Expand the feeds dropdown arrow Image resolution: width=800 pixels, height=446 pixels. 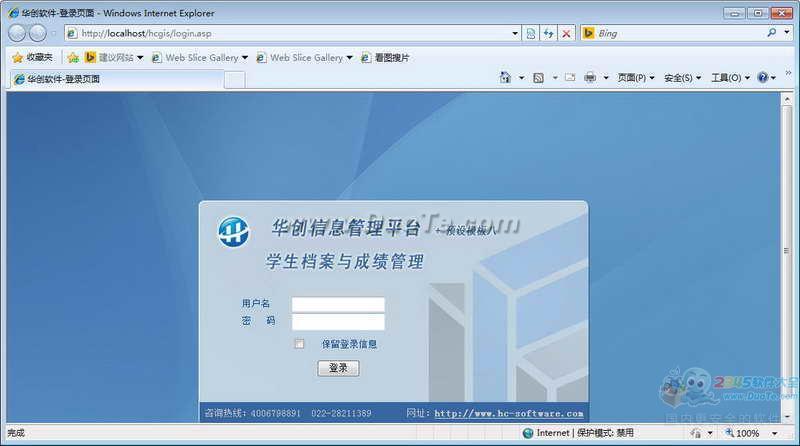coord(555,78)
